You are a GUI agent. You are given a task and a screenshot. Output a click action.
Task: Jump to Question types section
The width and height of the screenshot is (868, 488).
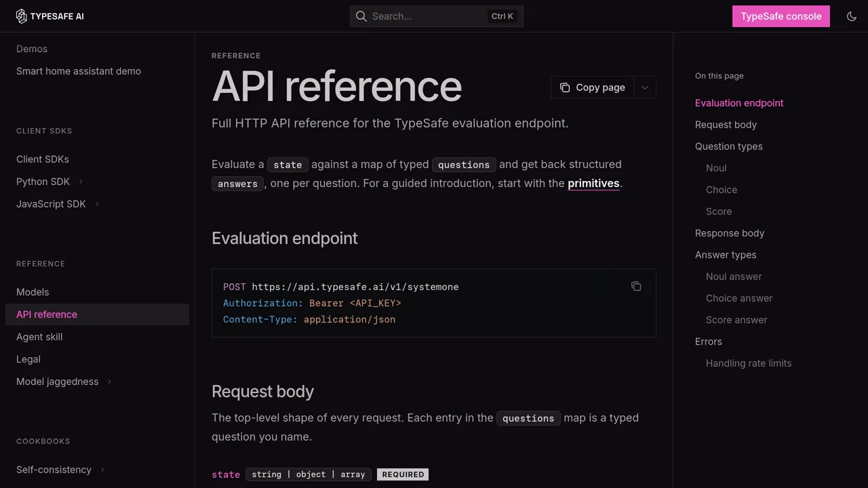(728, 146)
